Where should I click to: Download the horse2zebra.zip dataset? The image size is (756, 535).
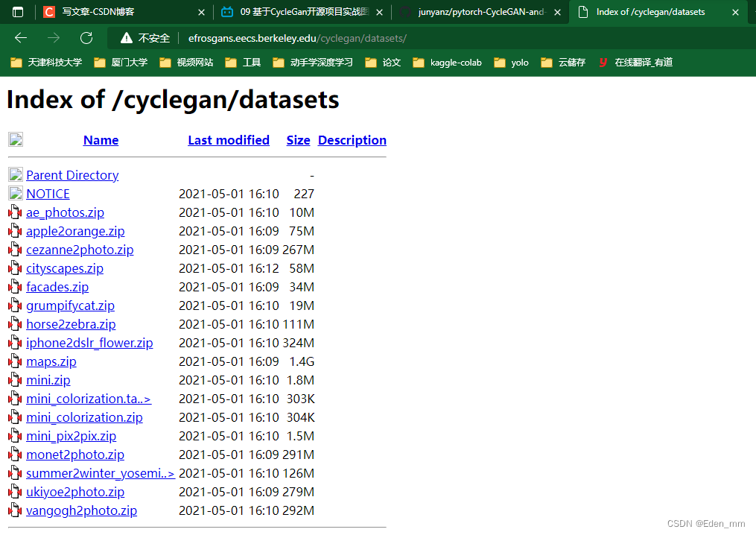pos(70,324)
